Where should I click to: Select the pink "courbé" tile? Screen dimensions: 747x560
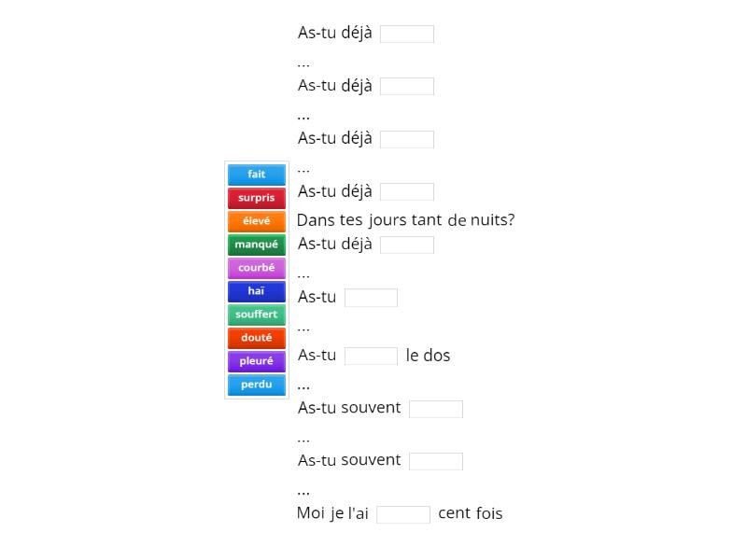coord(256,268)
